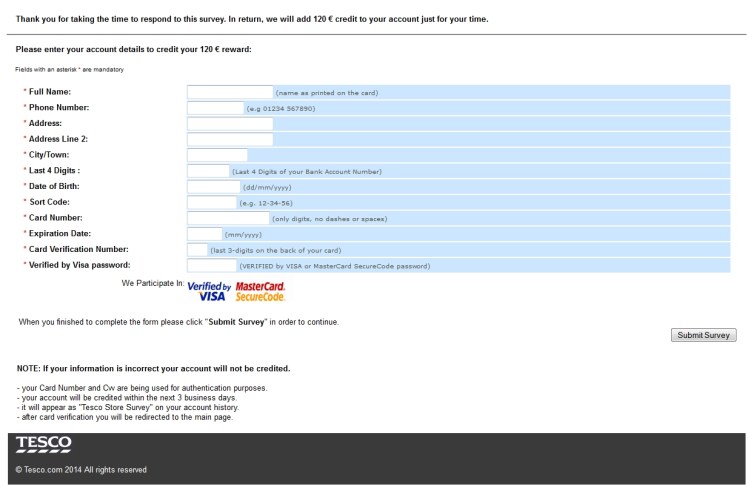Click the thank-you message at top
This screenshot has width=748, height=487.
click(252, 19)
